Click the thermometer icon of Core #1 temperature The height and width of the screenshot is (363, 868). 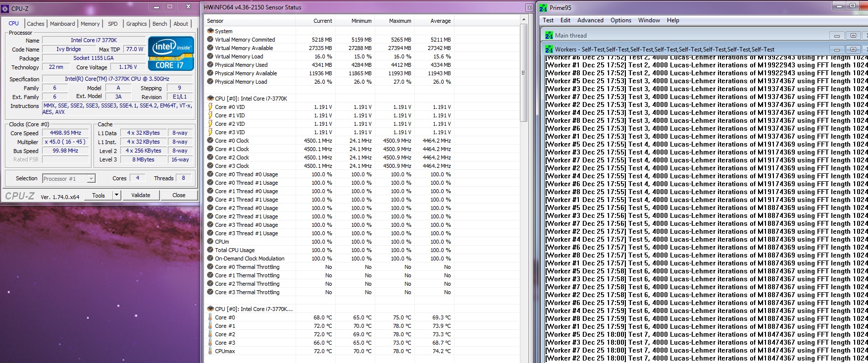tap(210, 325)
